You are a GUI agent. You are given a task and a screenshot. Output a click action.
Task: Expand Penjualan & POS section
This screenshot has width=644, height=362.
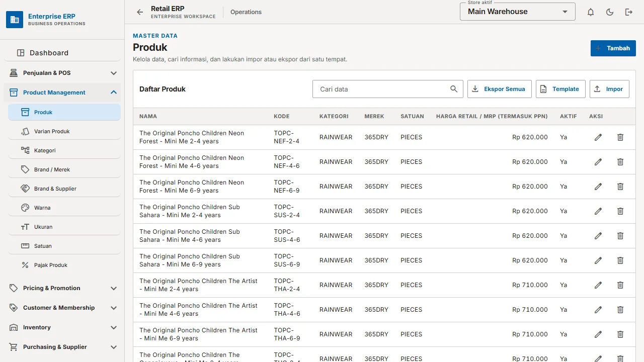point(63,73)
